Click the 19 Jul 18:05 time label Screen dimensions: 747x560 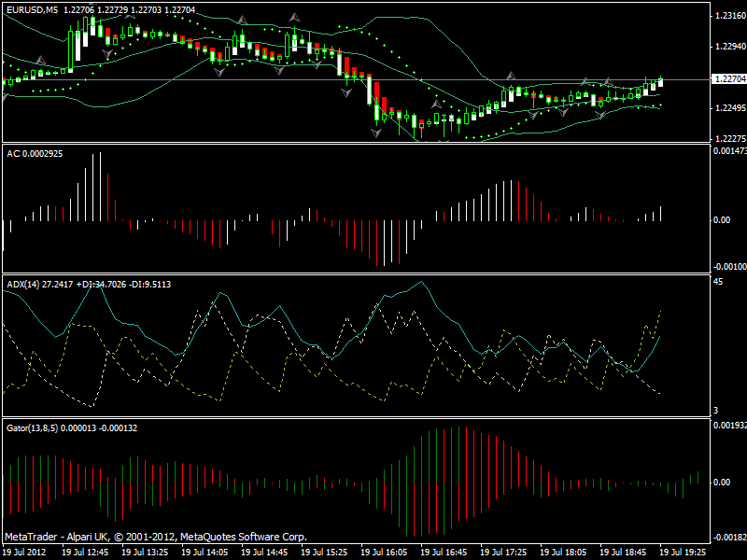564,553
